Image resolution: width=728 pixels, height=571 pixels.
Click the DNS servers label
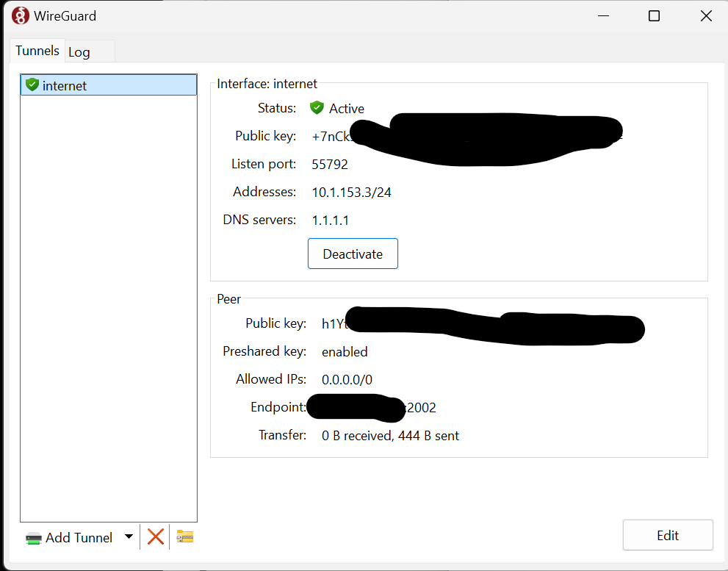click(x=259, y=219)
